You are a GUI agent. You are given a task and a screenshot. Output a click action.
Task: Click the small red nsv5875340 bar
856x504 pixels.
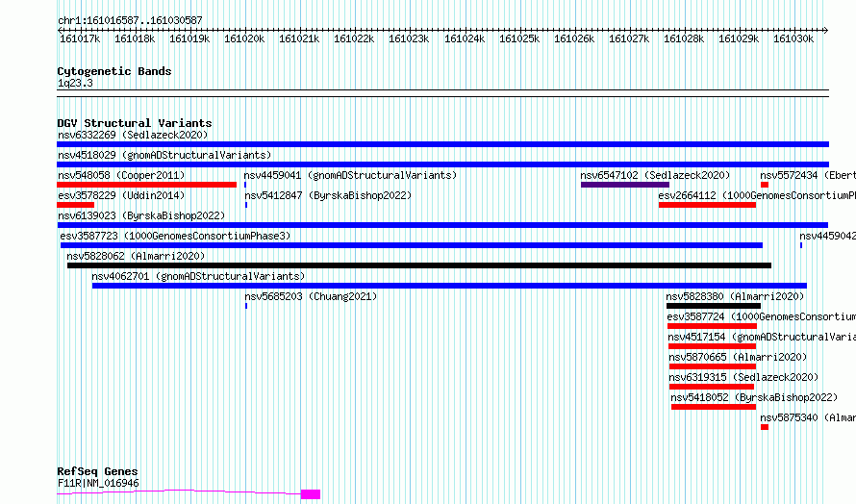coord(765,427)
